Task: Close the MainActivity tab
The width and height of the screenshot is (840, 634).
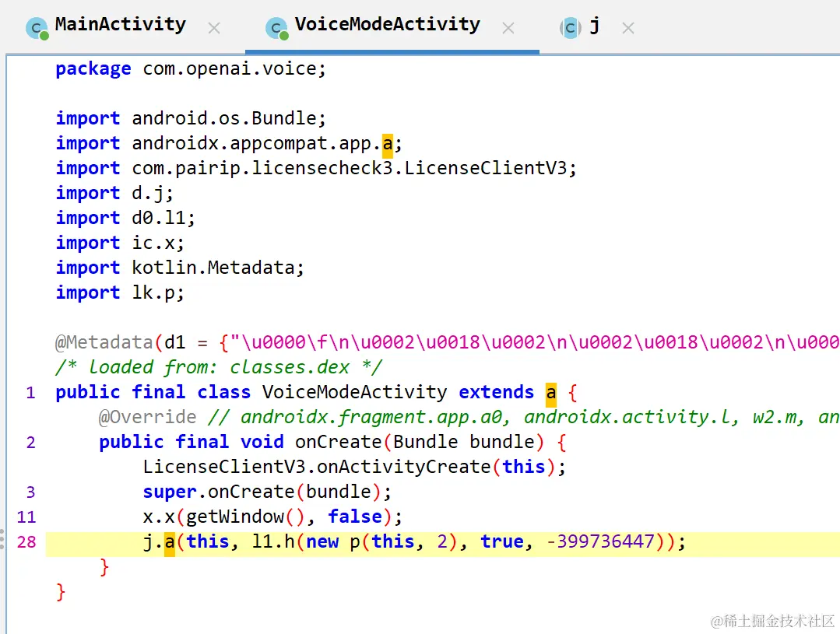Action: [214, 28]
